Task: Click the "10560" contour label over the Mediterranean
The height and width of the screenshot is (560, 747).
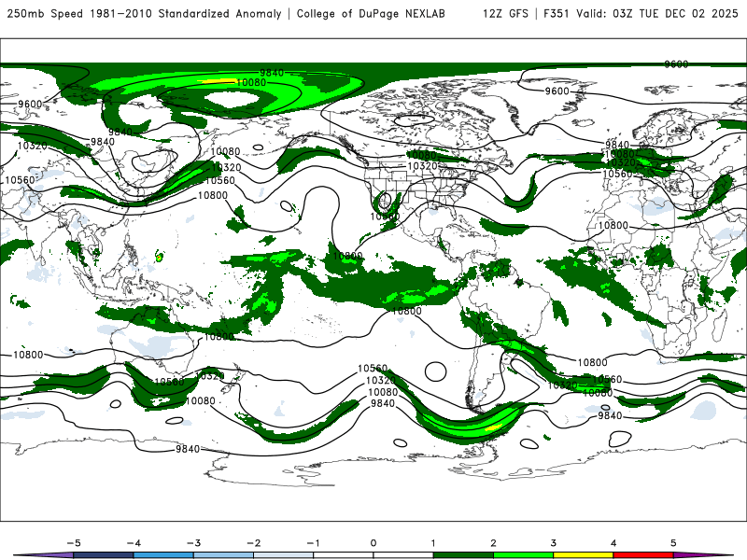Action: click(x=618, y=174)
